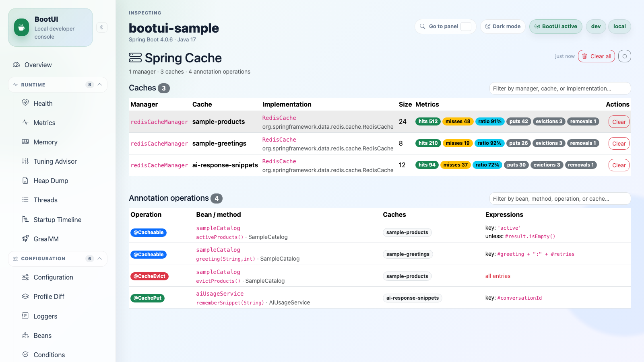Click the Metrics pulse icon
Image resolution: width=644 pixels, height=362 pixels.
point(25,122)
